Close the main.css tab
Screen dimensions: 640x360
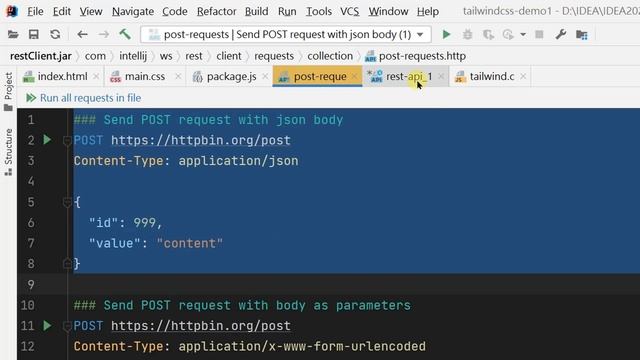click(178, 76)
